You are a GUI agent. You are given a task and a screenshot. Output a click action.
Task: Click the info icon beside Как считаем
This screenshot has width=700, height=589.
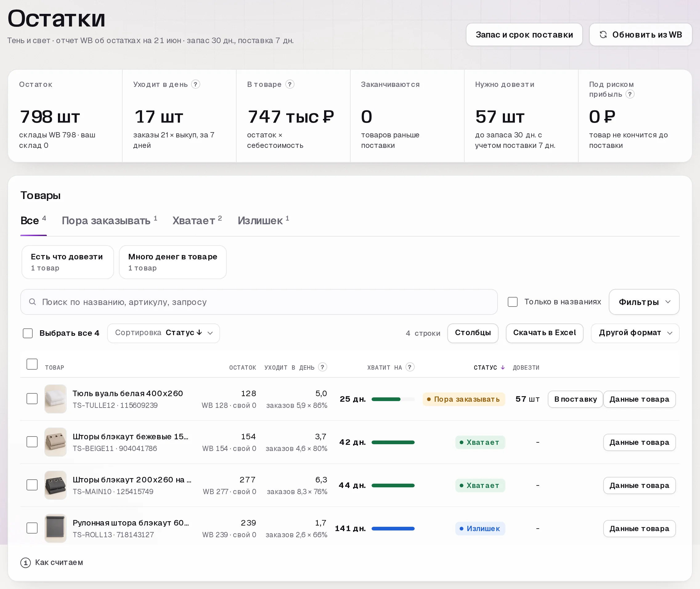tap(25, 563)
